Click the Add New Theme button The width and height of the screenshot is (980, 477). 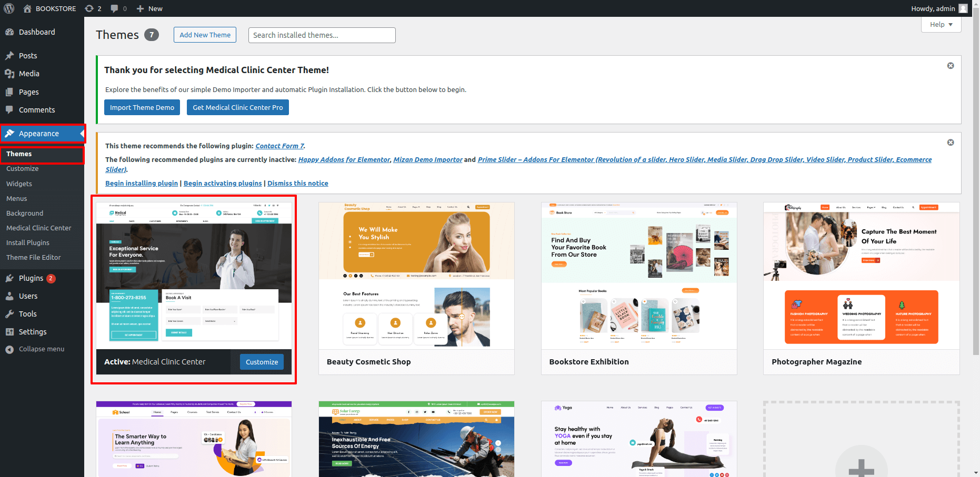click(205, 35)
